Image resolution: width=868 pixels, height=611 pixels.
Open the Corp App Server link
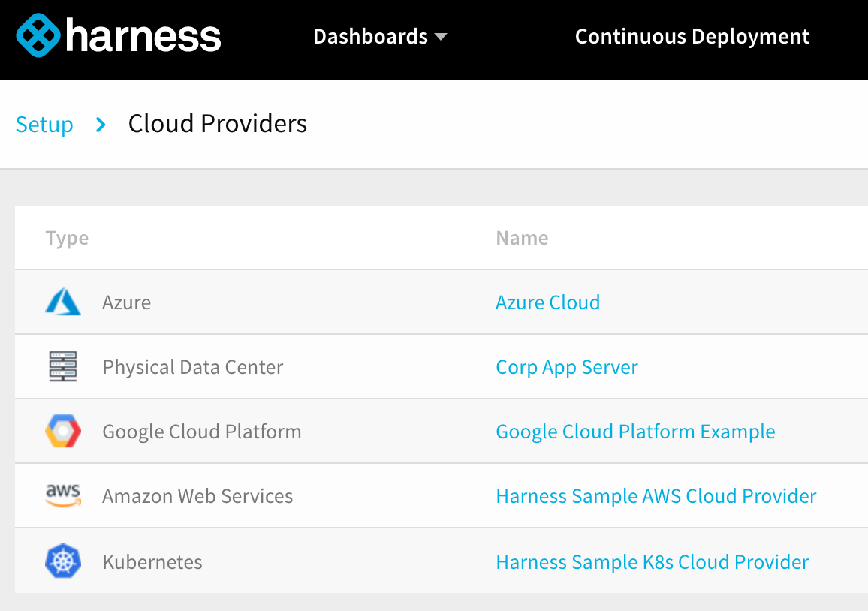567,367
